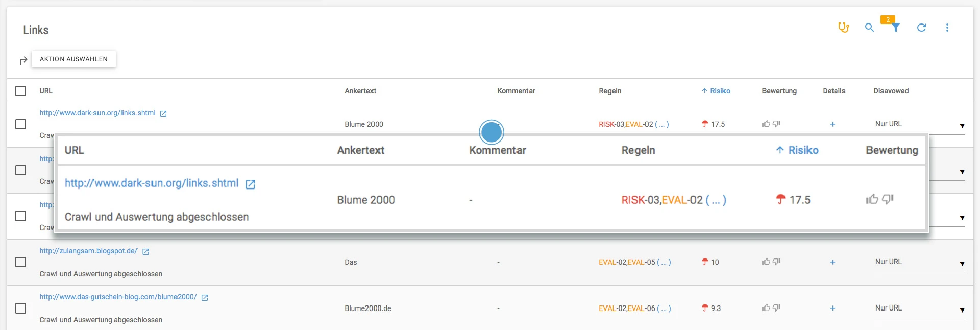This screenshot has height=330, width=980.
Task: Open the search magnifier icon
Action: click(x=869, y=28)
